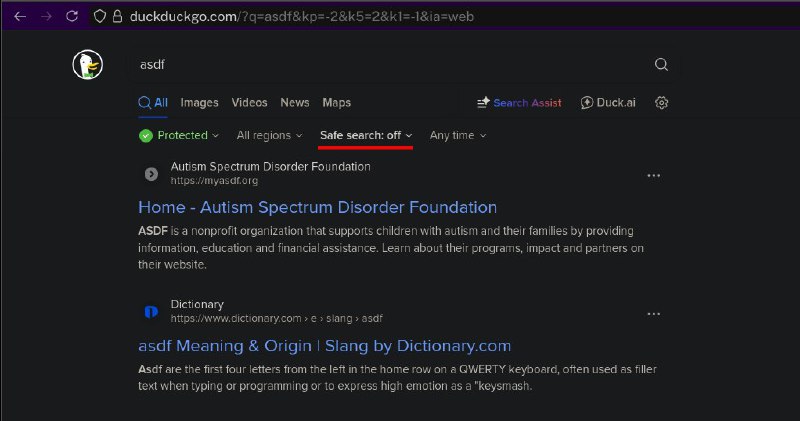Click the Dictionary site name
This screenshot has height=421, width=800.
point(197,304)
